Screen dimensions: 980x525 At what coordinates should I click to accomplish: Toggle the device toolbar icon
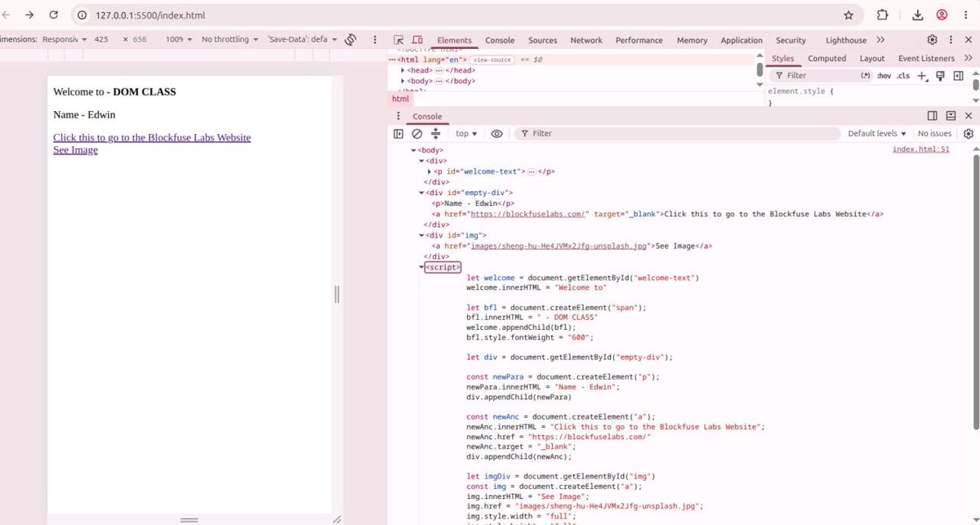(x=417, y=40)
